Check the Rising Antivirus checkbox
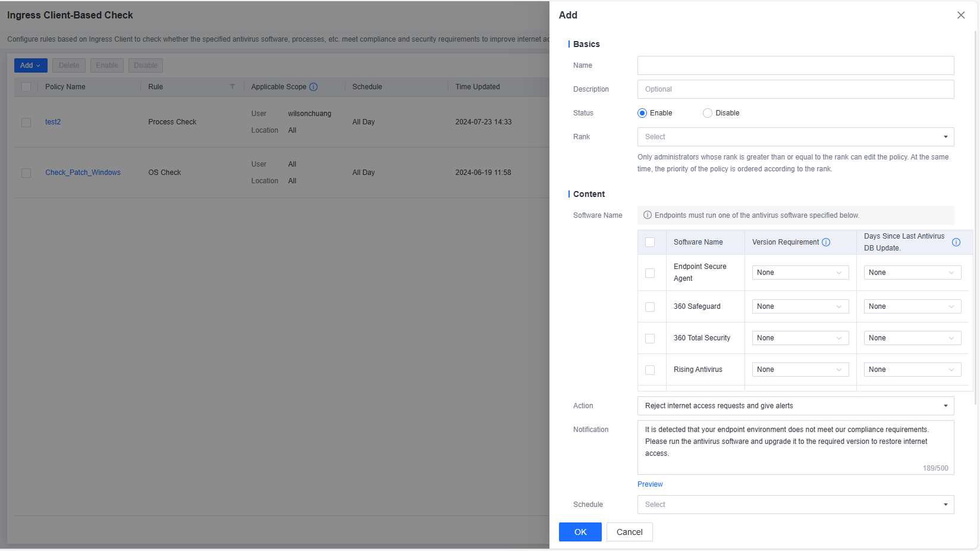 pos(650,370)
